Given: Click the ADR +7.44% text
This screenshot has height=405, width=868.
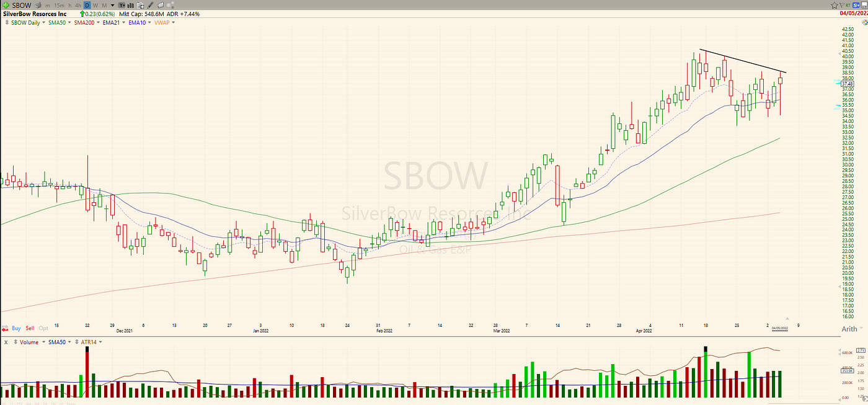Looking at the screenshot, I should pyautogui.click(x=183, y=14).
